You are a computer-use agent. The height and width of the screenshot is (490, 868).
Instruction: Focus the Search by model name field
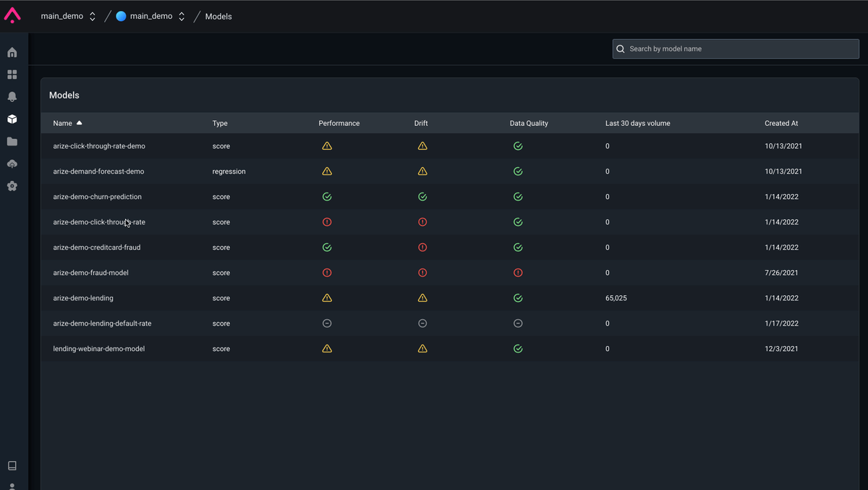coord(736,49)
